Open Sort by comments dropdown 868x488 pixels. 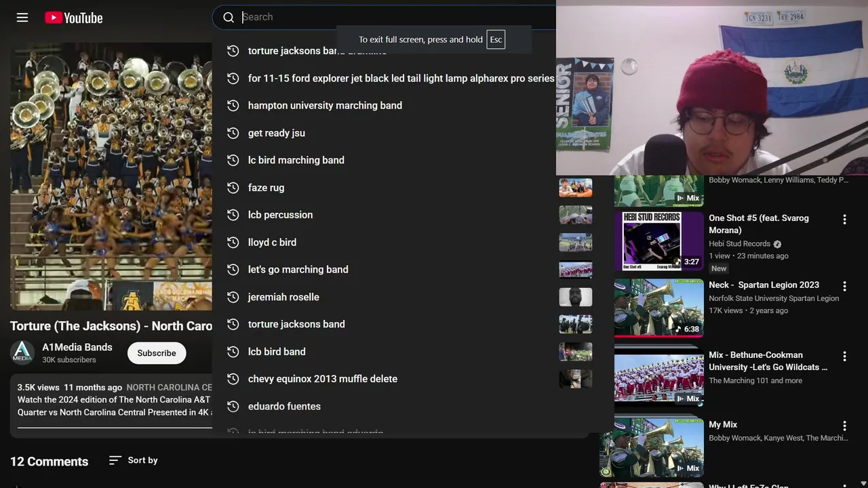pyautogui.click(x=134, y=460)
